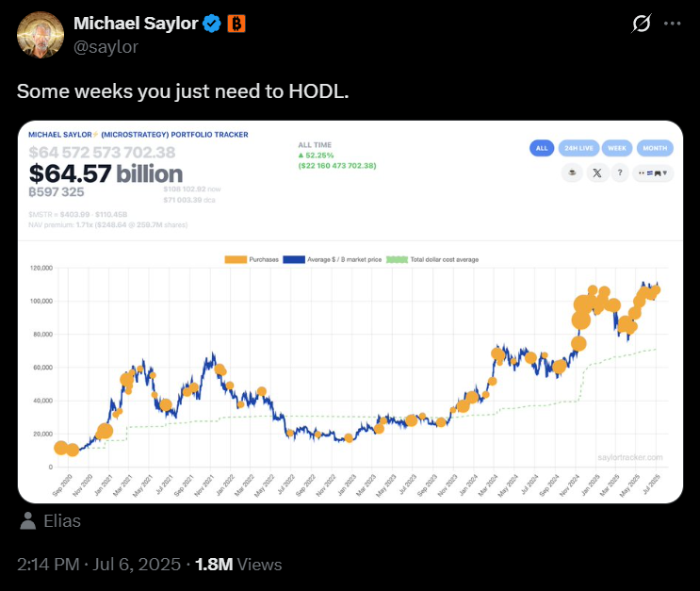Viewport: 700px width, 591px height.
Task: Open Michael Saylor's profile avatar
Action: (x=41, y=35)
